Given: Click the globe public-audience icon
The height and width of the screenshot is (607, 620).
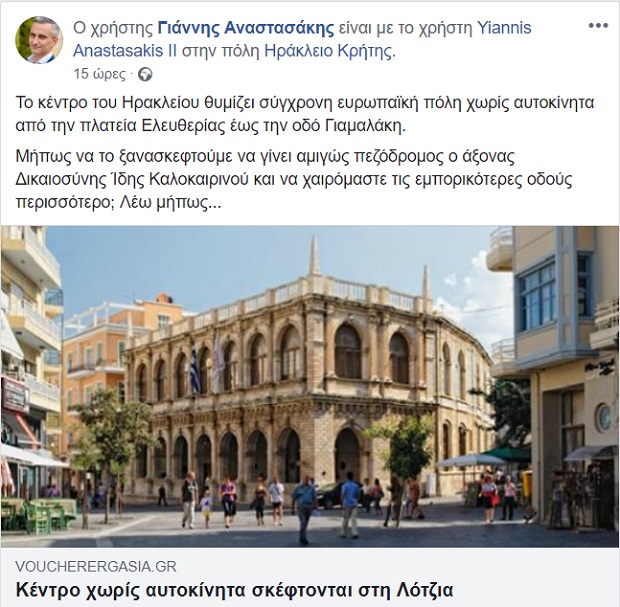Looking at the screenshot, I should (x=145, y=74).
